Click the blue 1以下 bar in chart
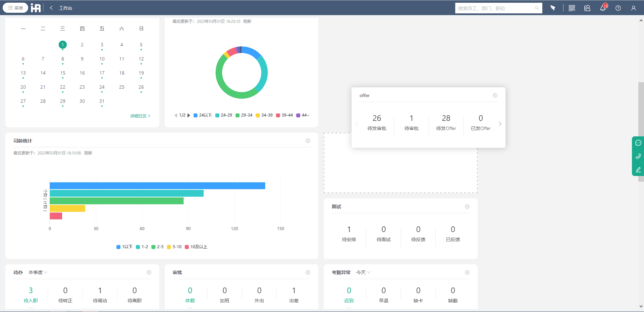 [157, 186]
